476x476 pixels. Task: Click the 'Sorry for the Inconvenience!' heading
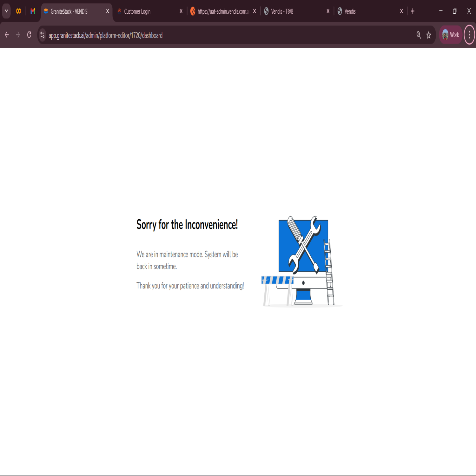click(187, 225)
